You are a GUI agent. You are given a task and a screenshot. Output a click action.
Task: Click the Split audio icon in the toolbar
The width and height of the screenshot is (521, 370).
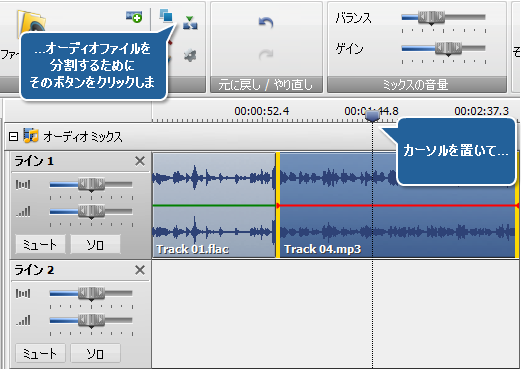tap(190, 23)
